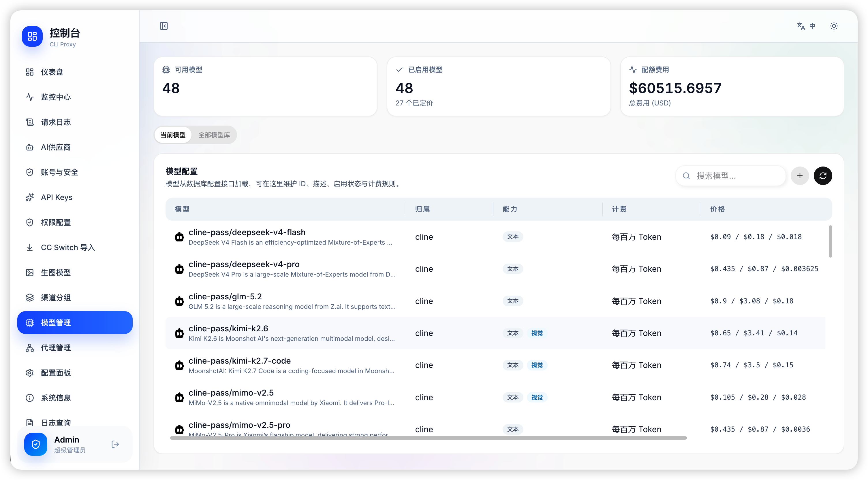Click 视觉 tag in kimi-k2.7-code row
Image resolution: width=868 pixels, height=480 pixels.
pyautogui.click(x=537, y=365)
